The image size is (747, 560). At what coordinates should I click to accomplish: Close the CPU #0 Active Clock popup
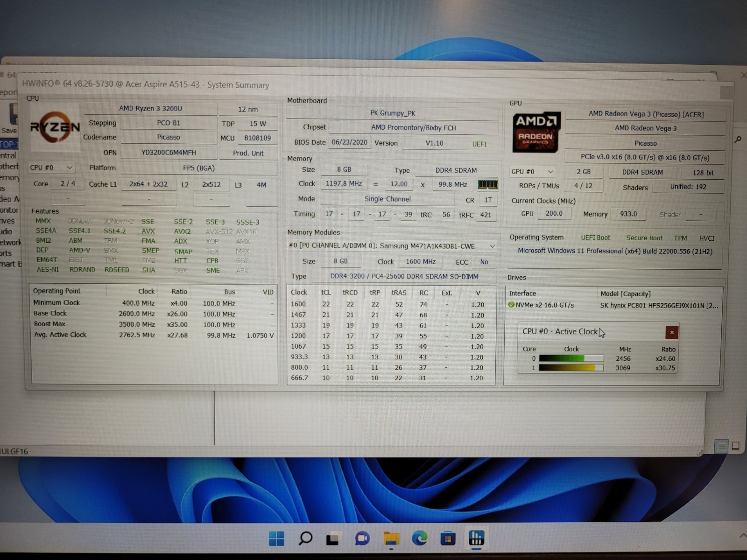coord(671,332)
